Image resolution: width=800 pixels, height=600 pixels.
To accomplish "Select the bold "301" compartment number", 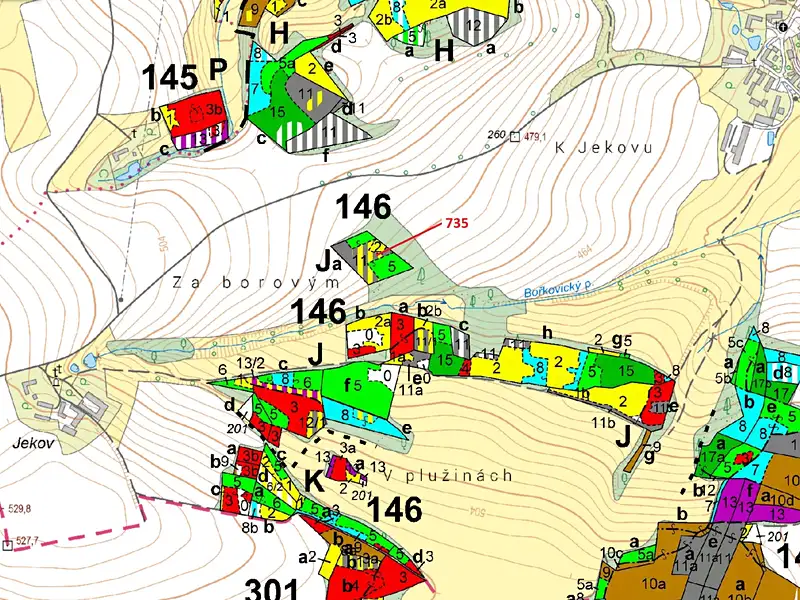I will point(271,589).
